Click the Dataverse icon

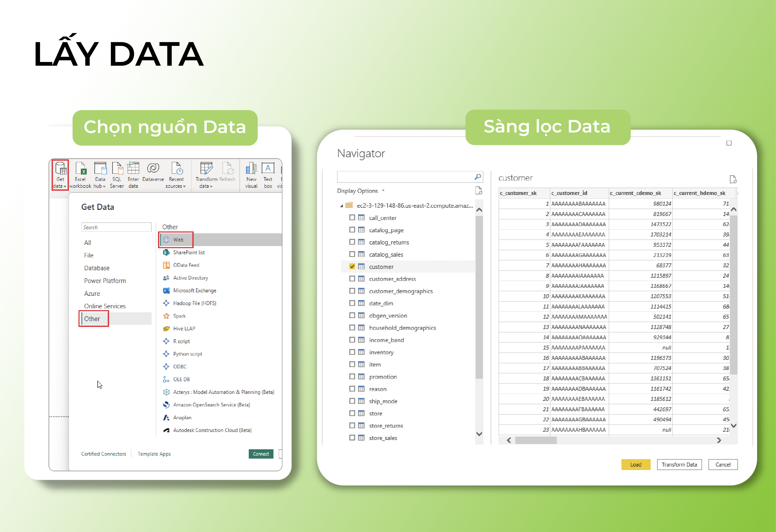(153, 168)
